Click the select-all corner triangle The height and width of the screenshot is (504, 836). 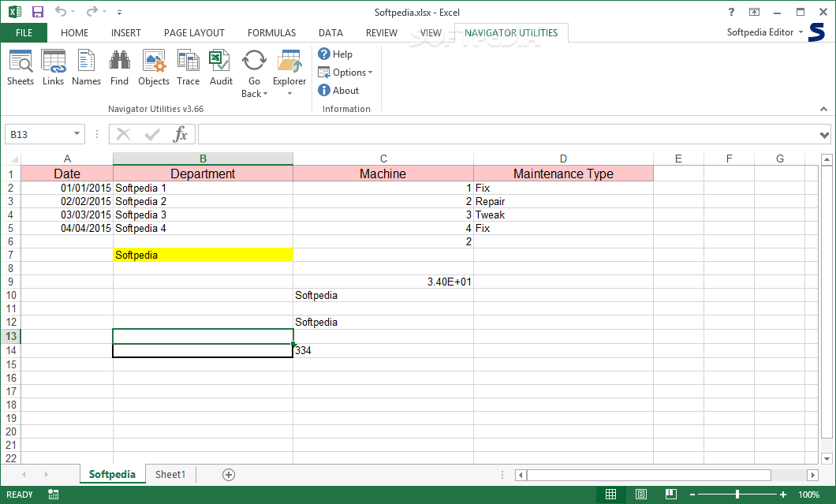[x=14, y=159]
